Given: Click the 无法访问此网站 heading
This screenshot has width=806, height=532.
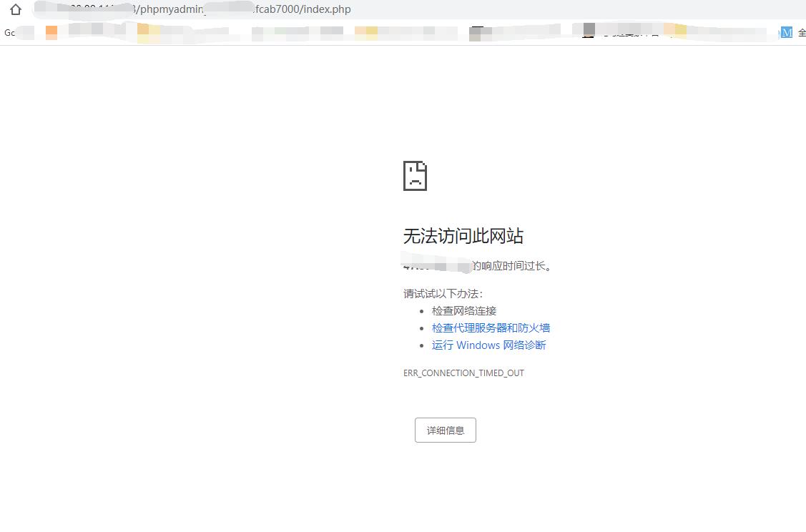Looking at the screenshot, I should click(x=463, y=236).
